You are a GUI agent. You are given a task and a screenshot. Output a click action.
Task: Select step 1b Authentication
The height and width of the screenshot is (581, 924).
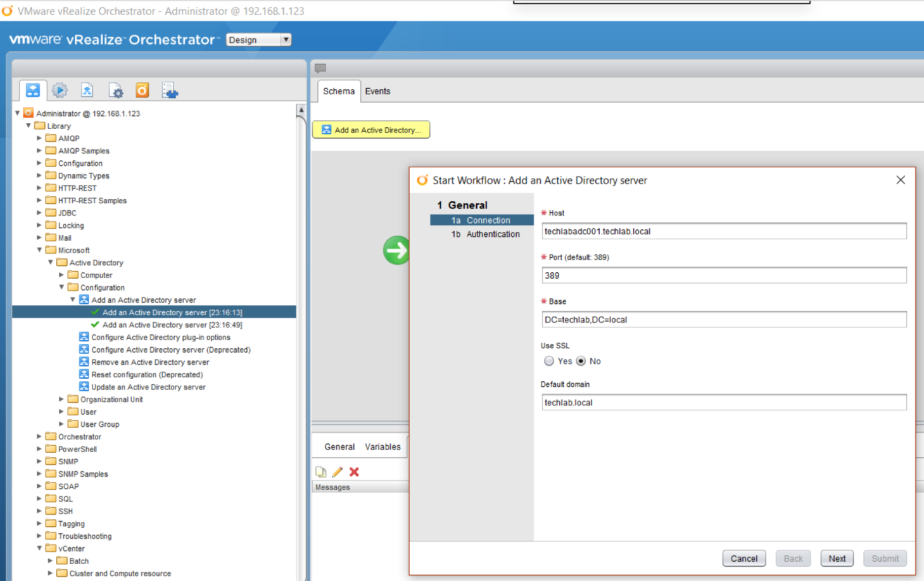[485, 234]
